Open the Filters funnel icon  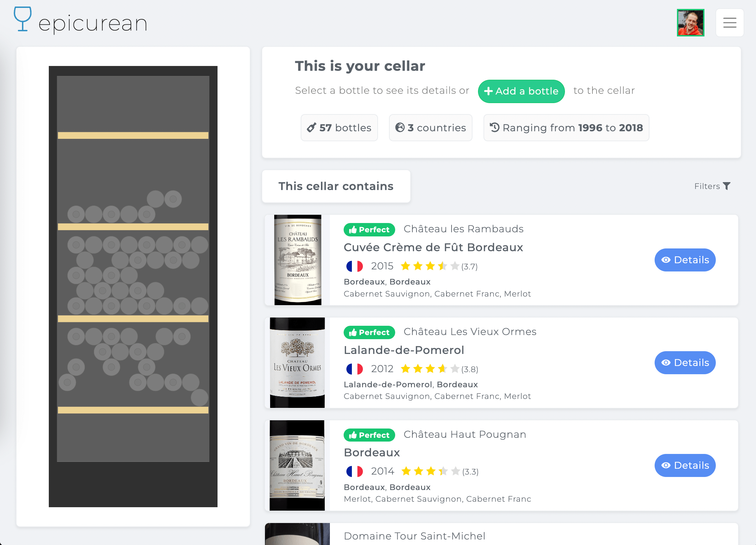coord(726,186)
